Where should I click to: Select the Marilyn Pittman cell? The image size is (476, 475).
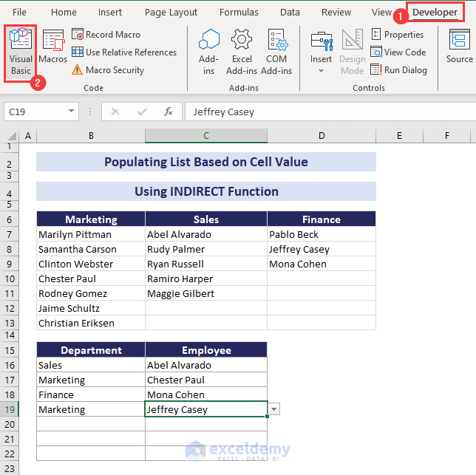91,234
